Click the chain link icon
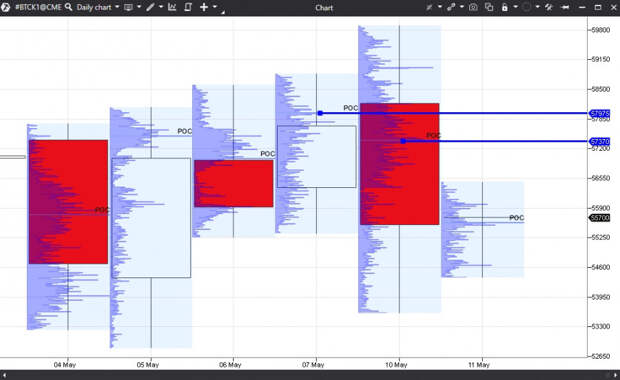Image resolution: width=620 pixels, height=380 pixels. tap(451, 7)
